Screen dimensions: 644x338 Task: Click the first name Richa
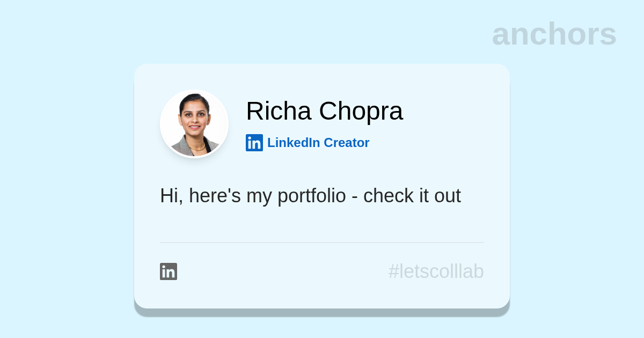pyautogui.click(x=278, y=111)
